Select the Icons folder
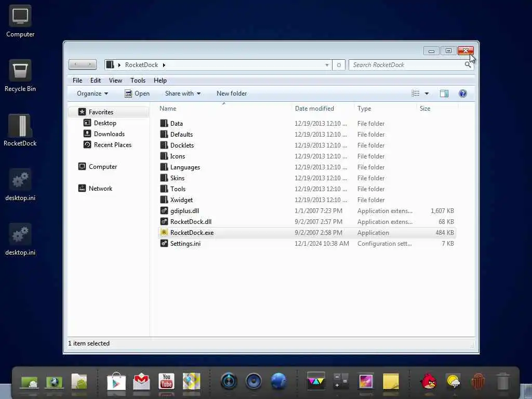 coord(307,156)
